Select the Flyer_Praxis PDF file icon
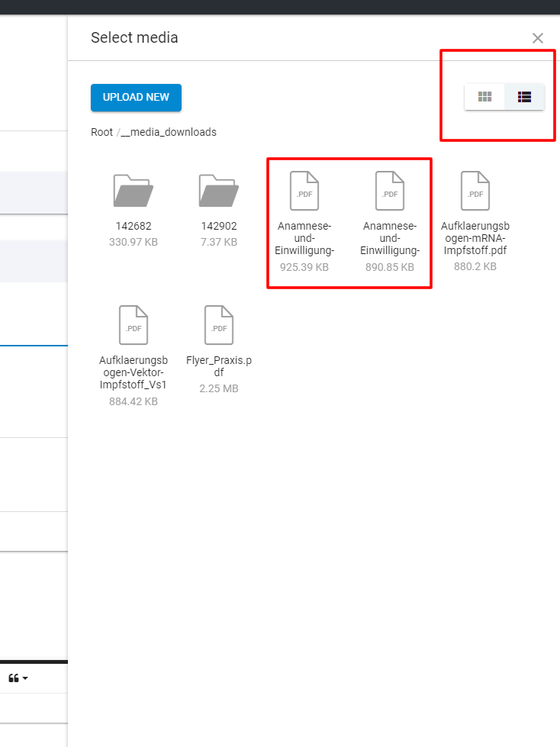Image resolution: width=560 pixels, height=747 pixels. coord(219,324)
